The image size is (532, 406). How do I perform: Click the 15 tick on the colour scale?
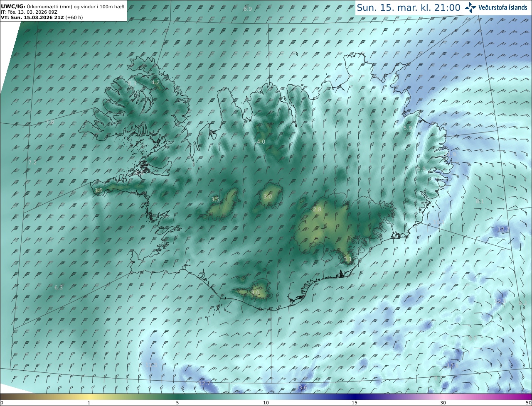[355, 403]
